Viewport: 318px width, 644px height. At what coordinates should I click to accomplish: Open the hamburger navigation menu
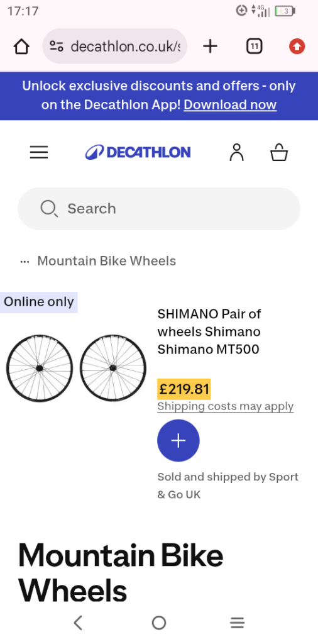pos(39,152)
